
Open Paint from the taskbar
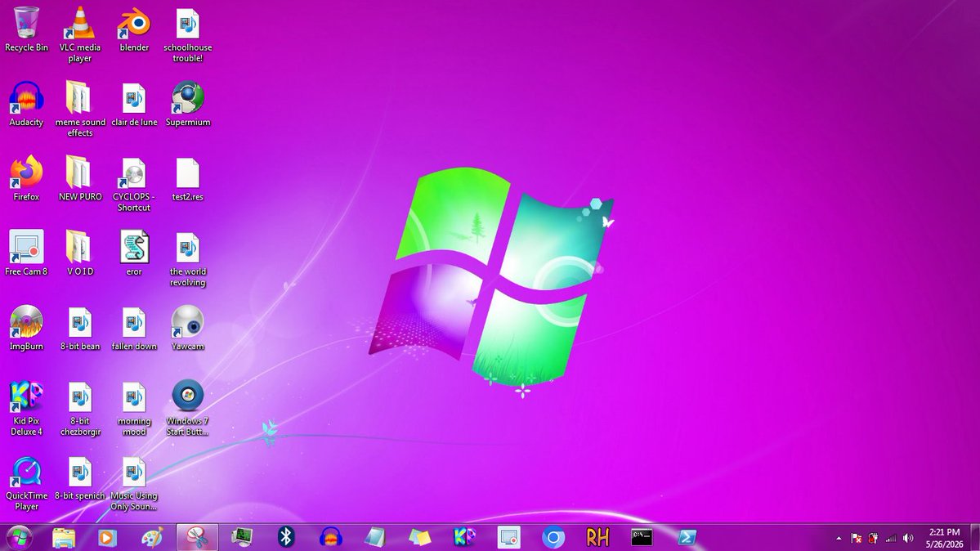152,537
